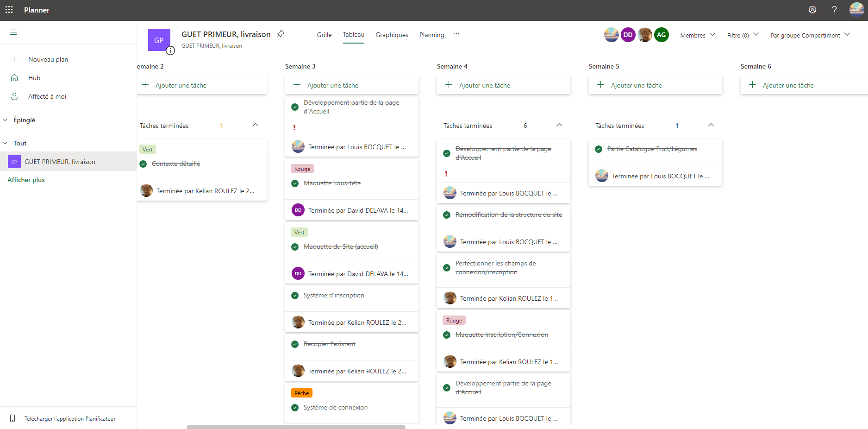
Task: Open the Membres dropdown
Action: 697,35
